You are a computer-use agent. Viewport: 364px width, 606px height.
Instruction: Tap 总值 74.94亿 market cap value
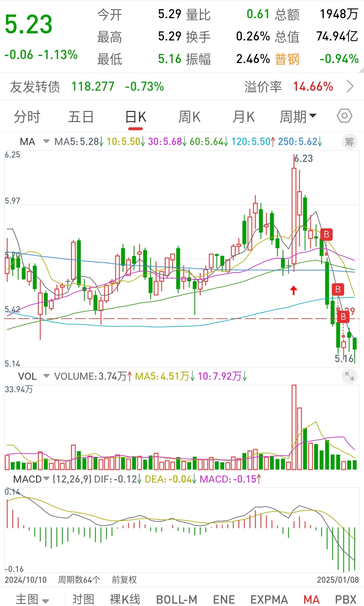coord(337,36)
